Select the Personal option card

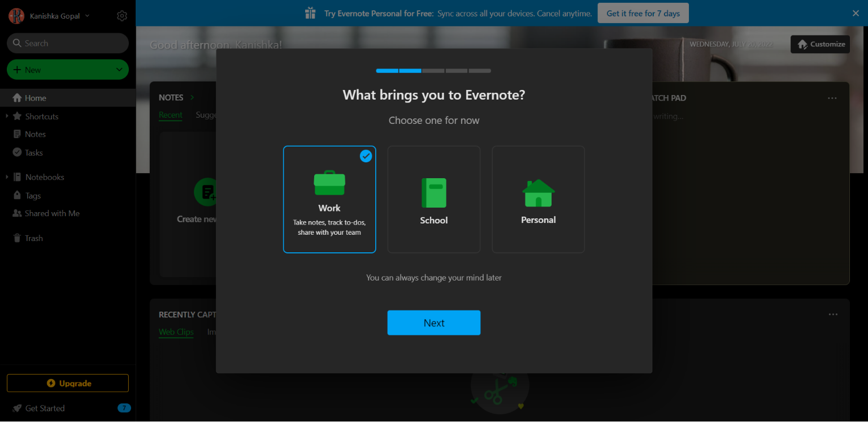[x=539, y=199]
